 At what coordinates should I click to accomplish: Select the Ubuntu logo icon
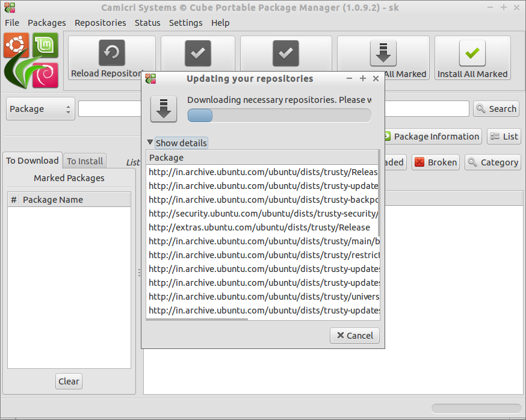click(16, 45)
